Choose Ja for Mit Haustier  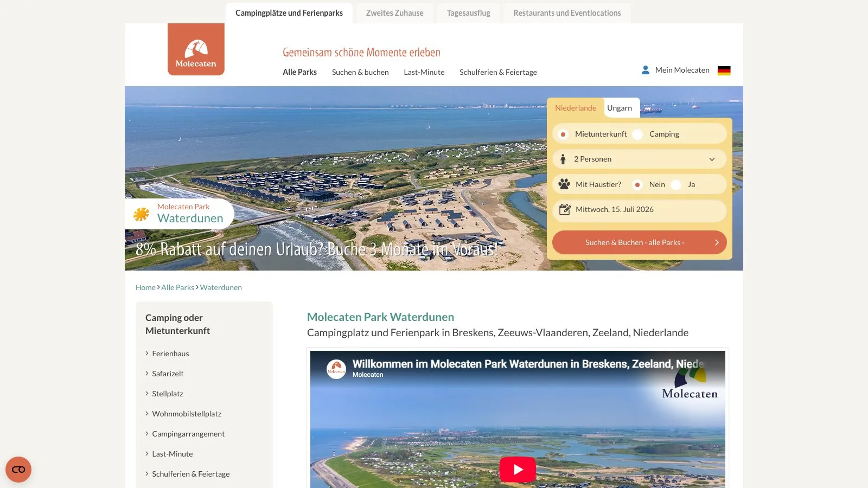pyautogui.click(x=676, y=184)
